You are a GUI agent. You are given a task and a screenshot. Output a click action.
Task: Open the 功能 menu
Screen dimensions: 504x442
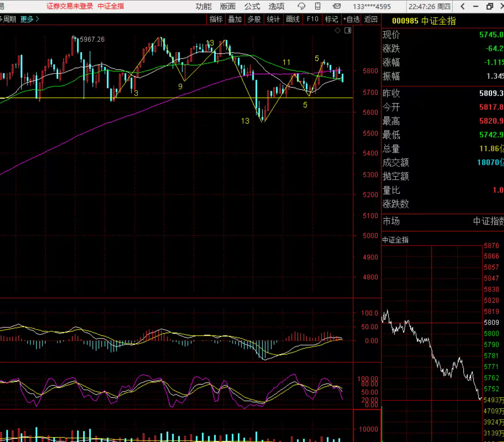pyautogui.click(x=203, y=6)
